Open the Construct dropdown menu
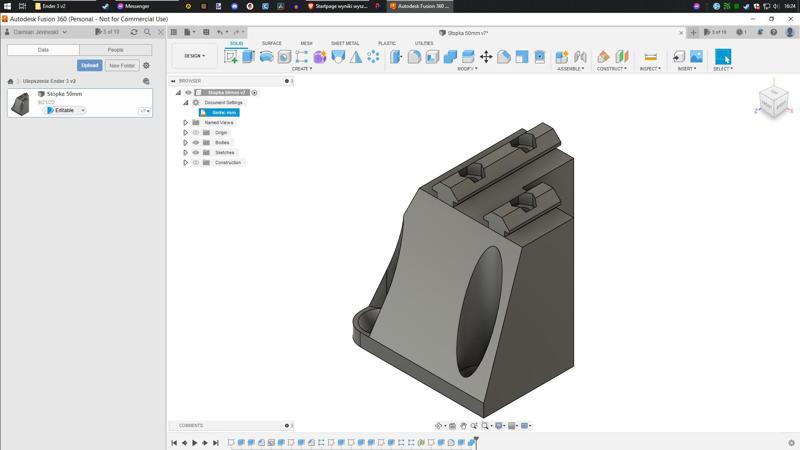800x450 pixels. (612, 69)
